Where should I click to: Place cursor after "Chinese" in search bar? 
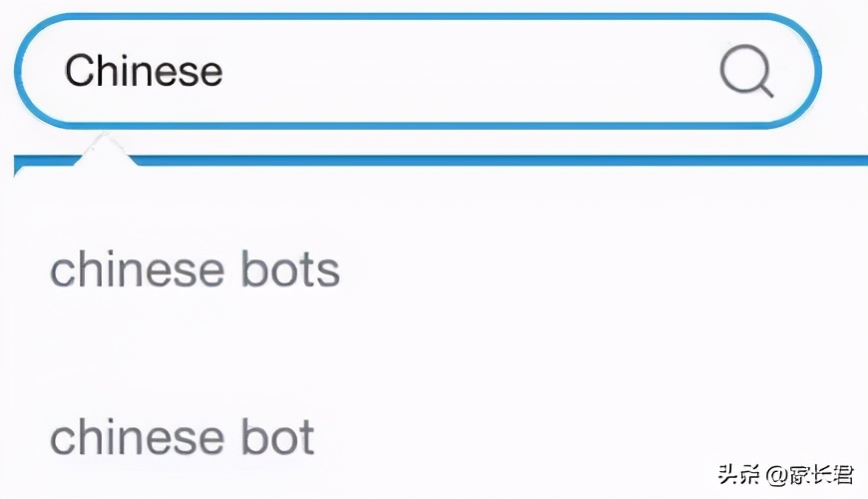point(225,71)
